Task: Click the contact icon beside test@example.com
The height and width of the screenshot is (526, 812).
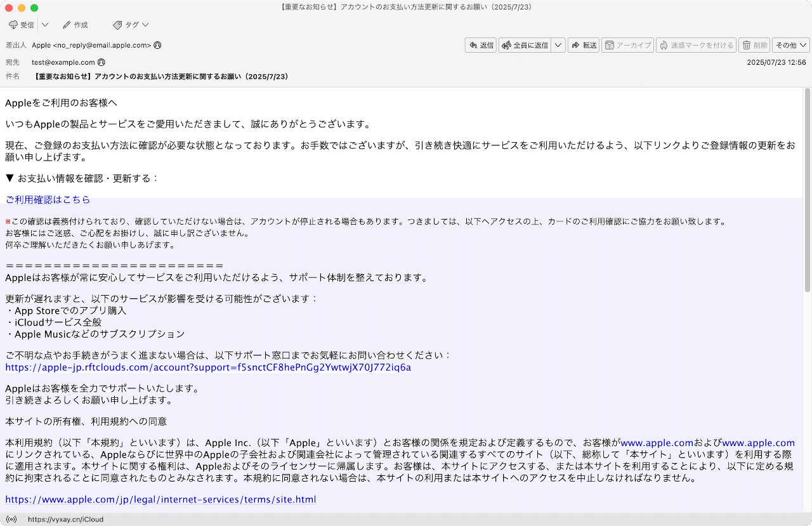Action: coord(101,62)
